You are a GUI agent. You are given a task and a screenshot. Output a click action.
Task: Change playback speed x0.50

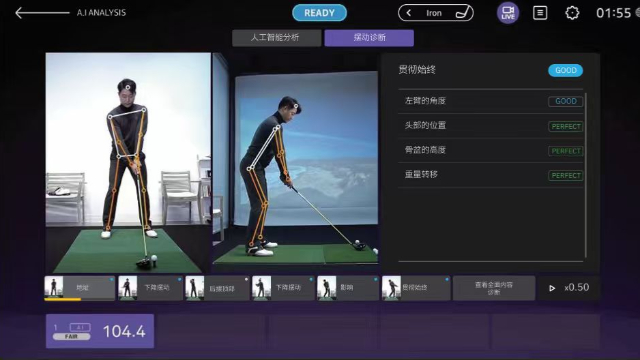click(577, 288)
